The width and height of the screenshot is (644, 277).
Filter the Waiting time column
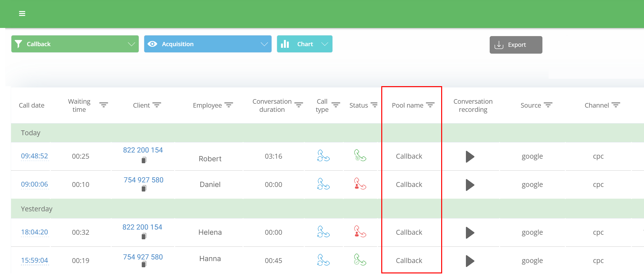[x=104, y=105]
